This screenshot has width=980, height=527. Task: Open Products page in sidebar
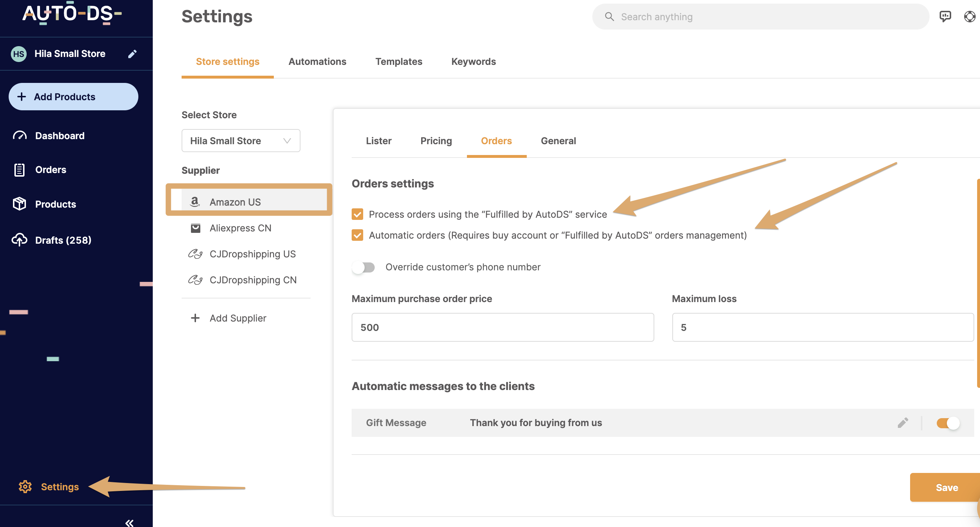point(55,204)
